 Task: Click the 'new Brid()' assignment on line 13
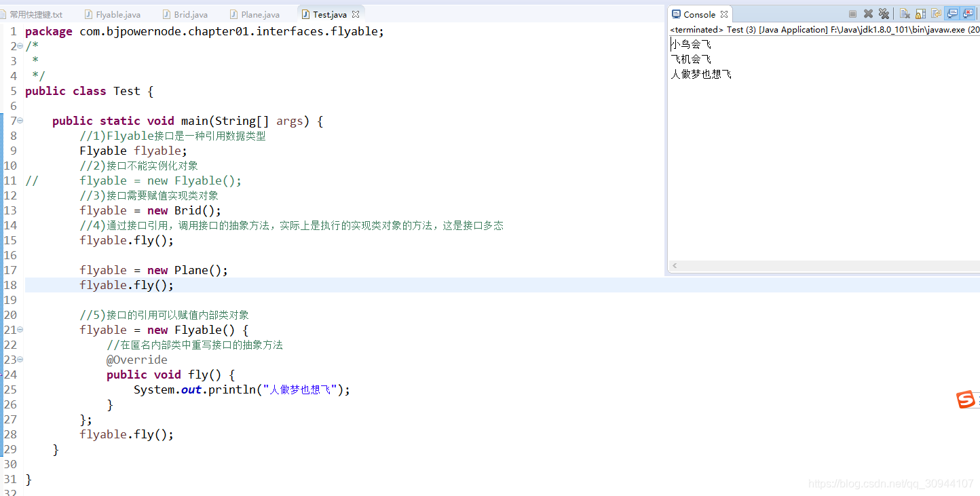151,210
